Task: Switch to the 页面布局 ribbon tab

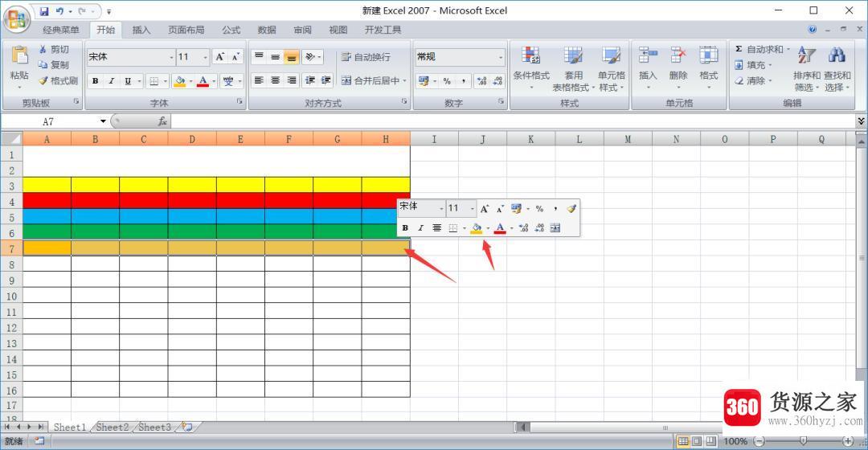Action: pyautogui.click(x=186, y=30)
